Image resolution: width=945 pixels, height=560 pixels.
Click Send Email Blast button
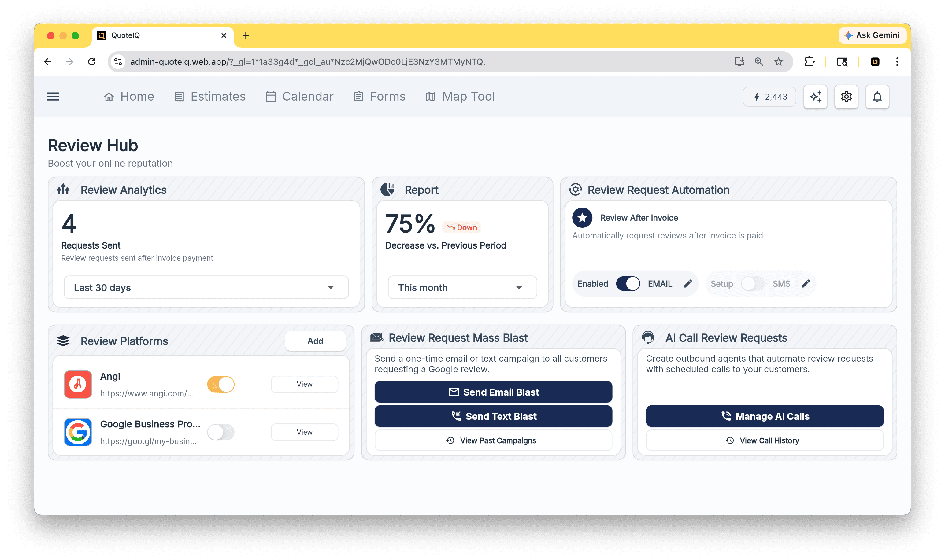click(x=493, y=392)
